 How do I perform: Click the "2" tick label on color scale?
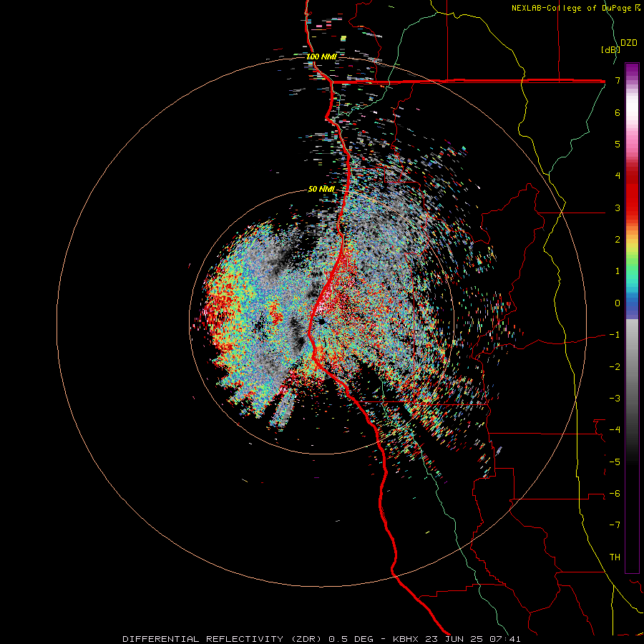pyautogui.click(x=618, y=240)
